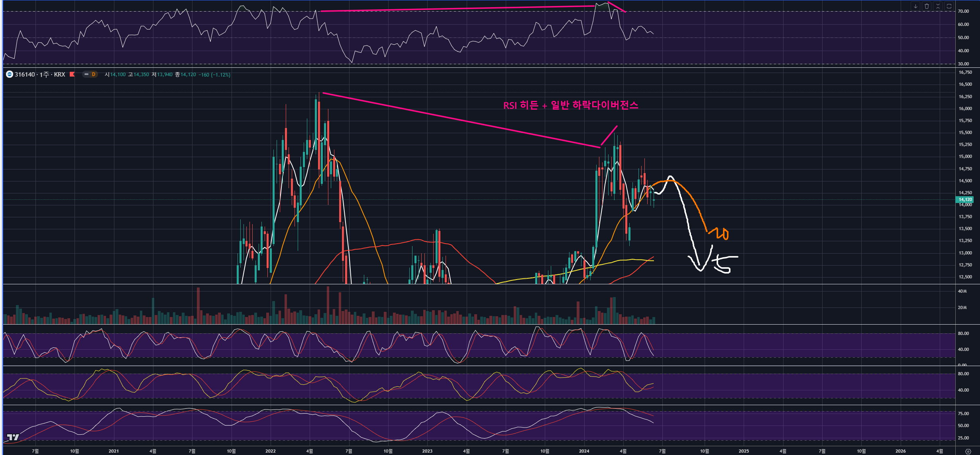Image resolution: width=980 pixels, height=455 pixels.
Task: Delete the RSI pane using trash icon
Action: click(x=927, y=6)
